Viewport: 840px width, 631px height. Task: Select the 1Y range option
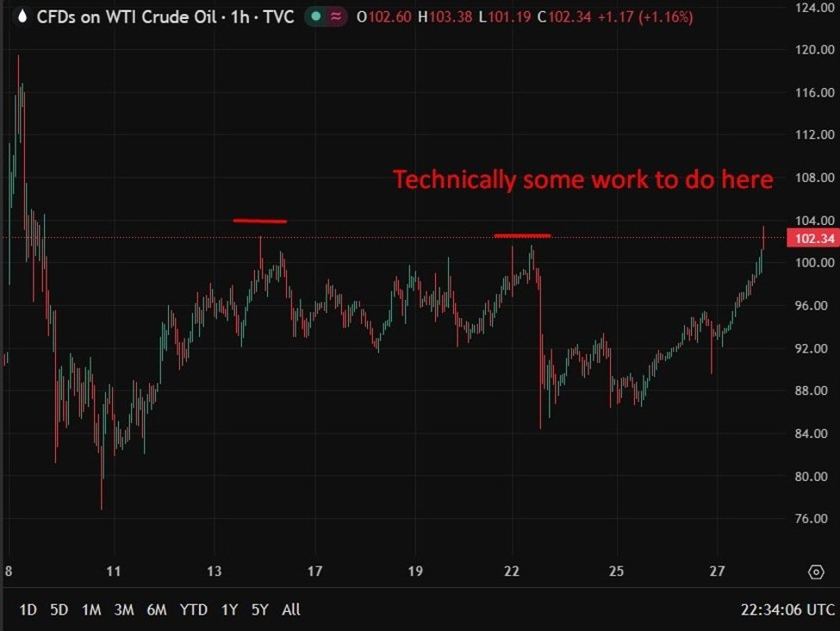[x=229, y=609]
